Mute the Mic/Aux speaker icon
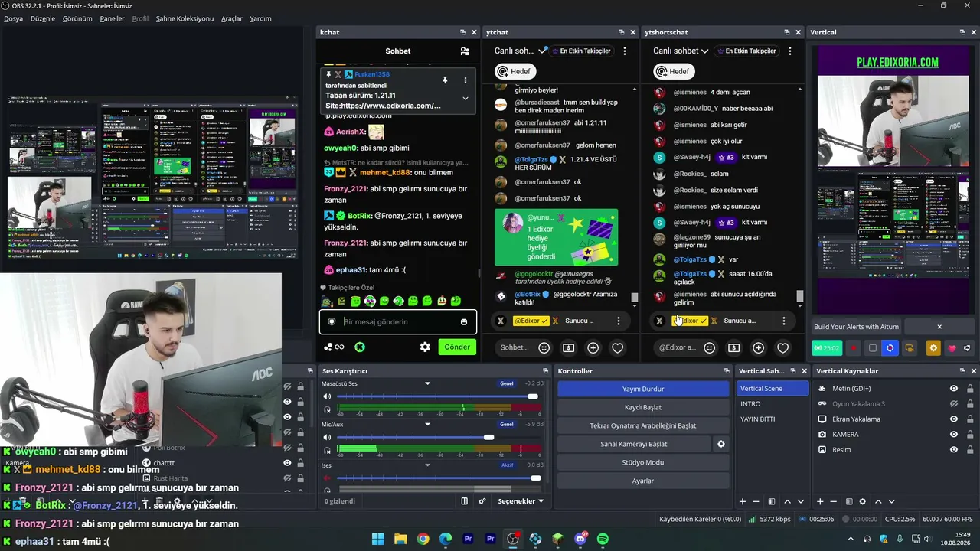The width and height of the screenshot is (980, 551). point(327,437)
